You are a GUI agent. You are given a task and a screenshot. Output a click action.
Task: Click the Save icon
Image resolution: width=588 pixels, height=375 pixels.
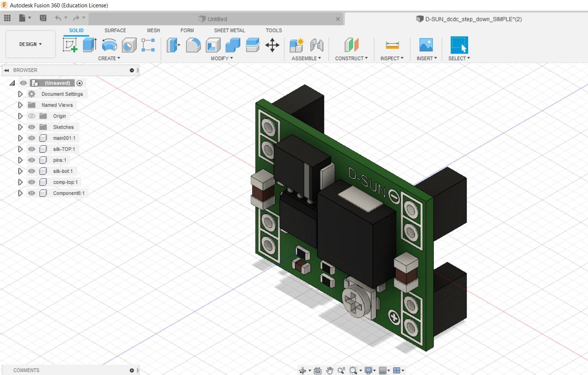coord(43,18)
